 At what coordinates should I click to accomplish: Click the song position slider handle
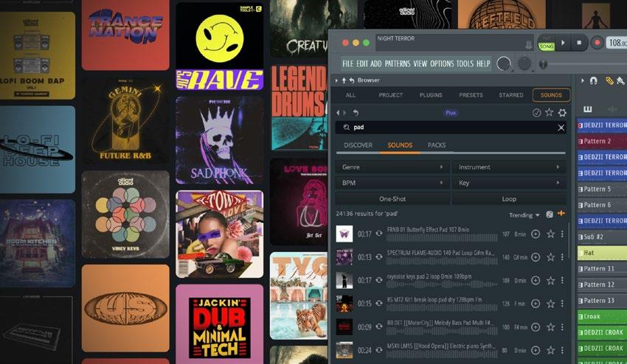point(543,64)
